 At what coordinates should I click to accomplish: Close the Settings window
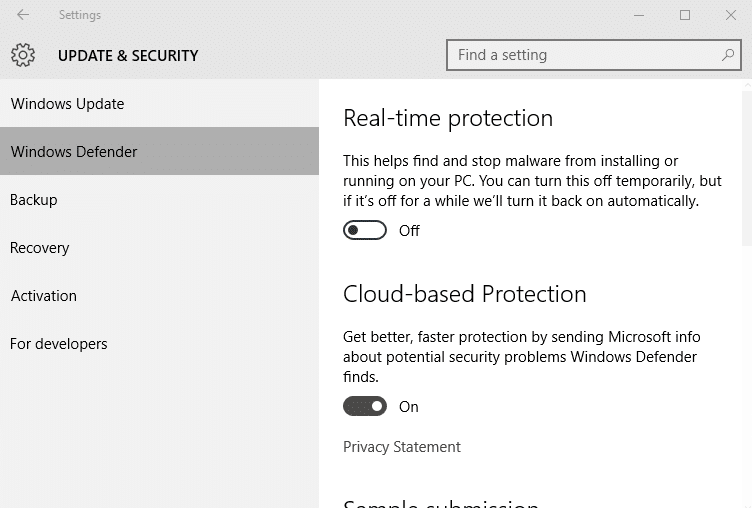pos(731,15)
